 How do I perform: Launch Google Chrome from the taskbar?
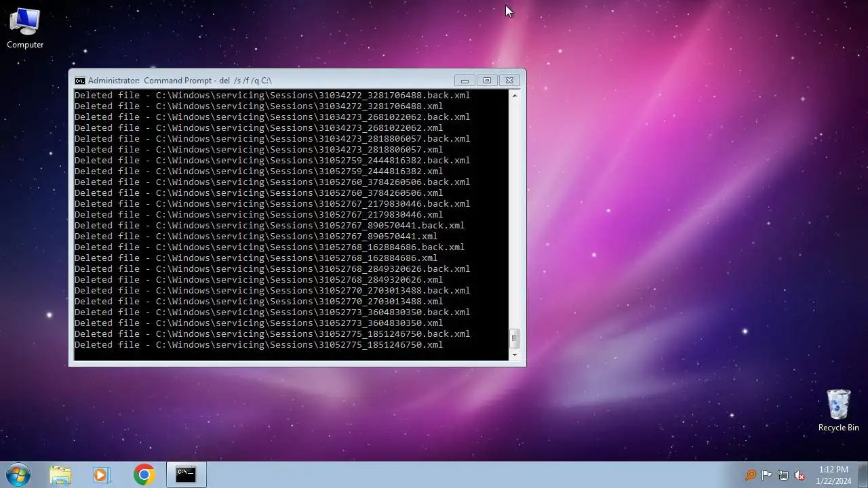[x=144, y=474]
